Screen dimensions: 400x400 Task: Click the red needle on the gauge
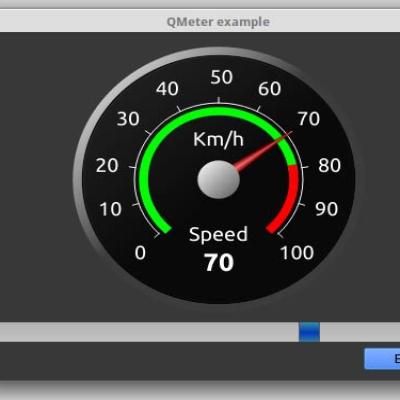click(x=262, y=151)
